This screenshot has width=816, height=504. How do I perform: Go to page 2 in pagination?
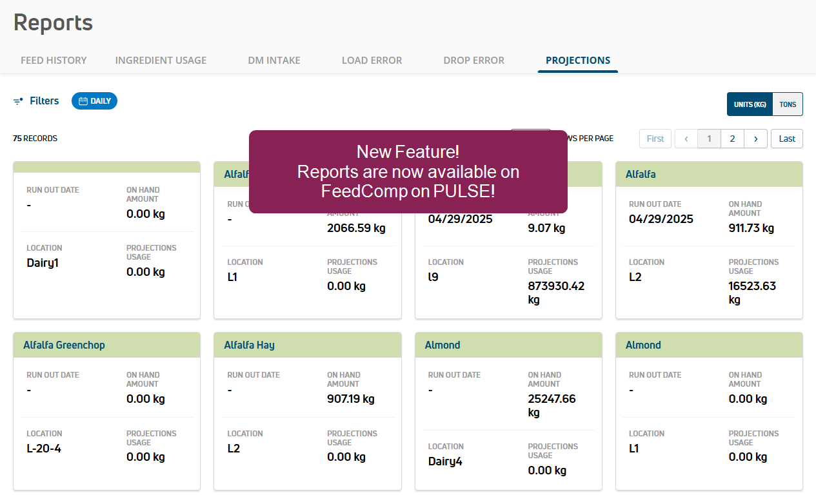coord(732,139)
